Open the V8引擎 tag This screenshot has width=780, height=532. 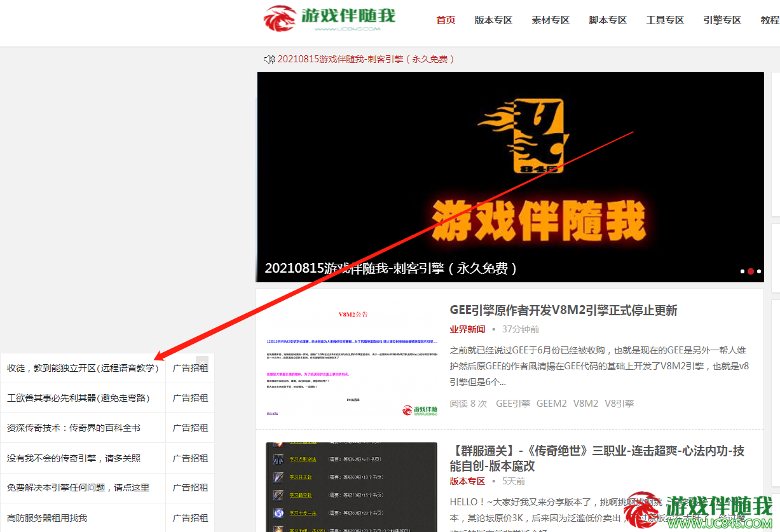pyautogui.click(x=619, y=404)
